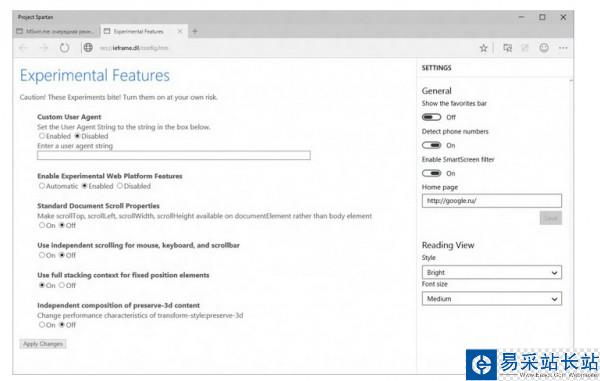The image size is (600, 381).
Task: Toggle Enable SmartScreen filter switch
Action: (431, 173)
